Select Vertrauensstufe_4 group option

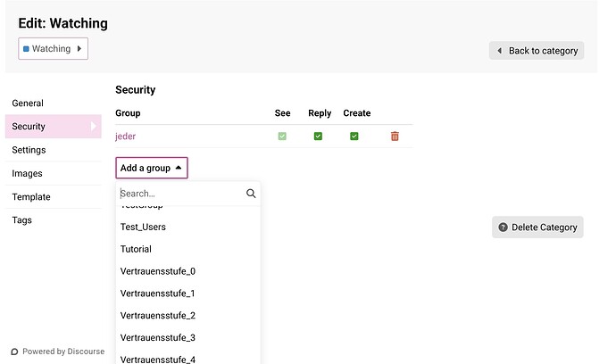point(188,358)
